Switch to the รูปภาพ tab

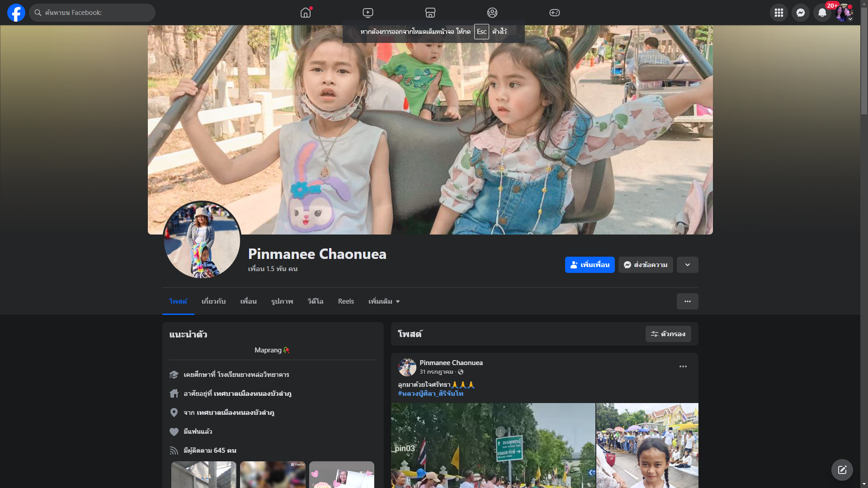282,301
